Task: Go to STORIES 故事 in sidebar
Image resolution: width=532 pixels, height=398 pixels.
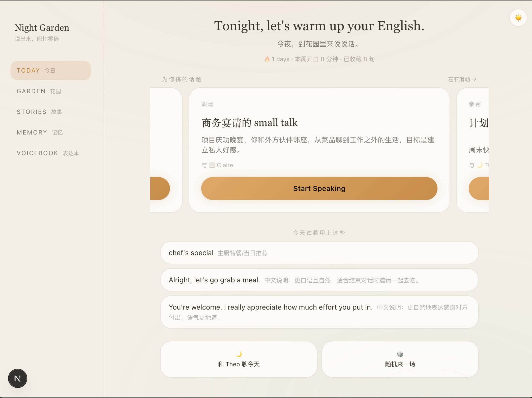Action: click(51, 112)
